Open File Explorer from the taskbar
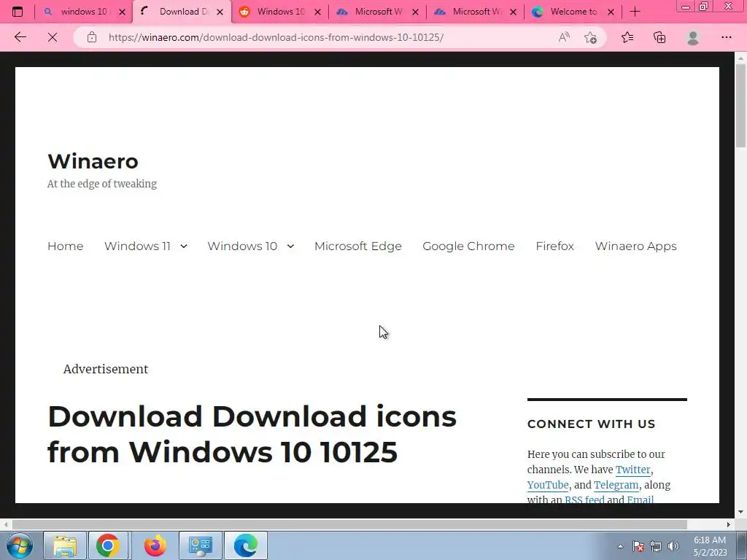Viewport: 747px width, 560px height. point(65,545)
